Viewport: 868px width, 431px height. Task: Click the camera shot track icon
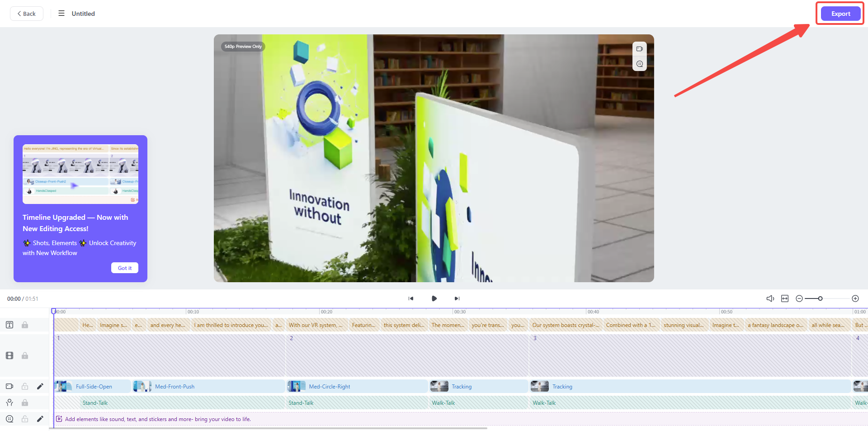(9, 386)
